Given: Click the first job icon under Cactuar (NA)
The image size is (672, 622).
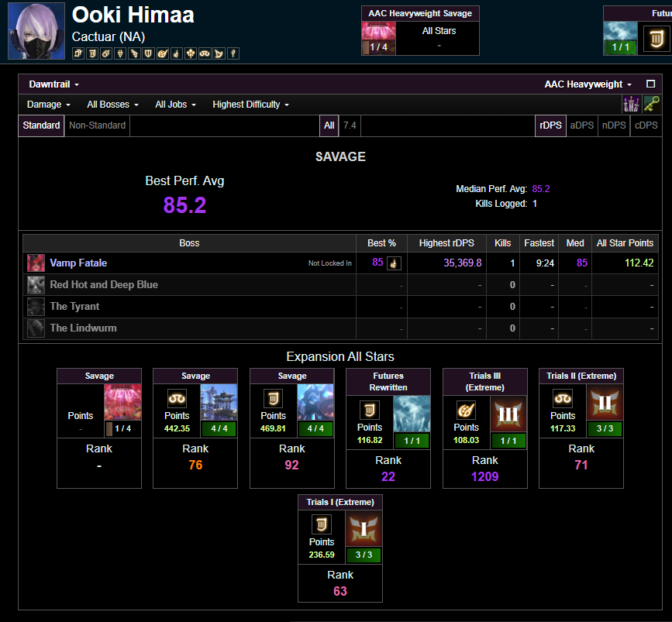Looking at the screenshot, I should pos(78,53).
